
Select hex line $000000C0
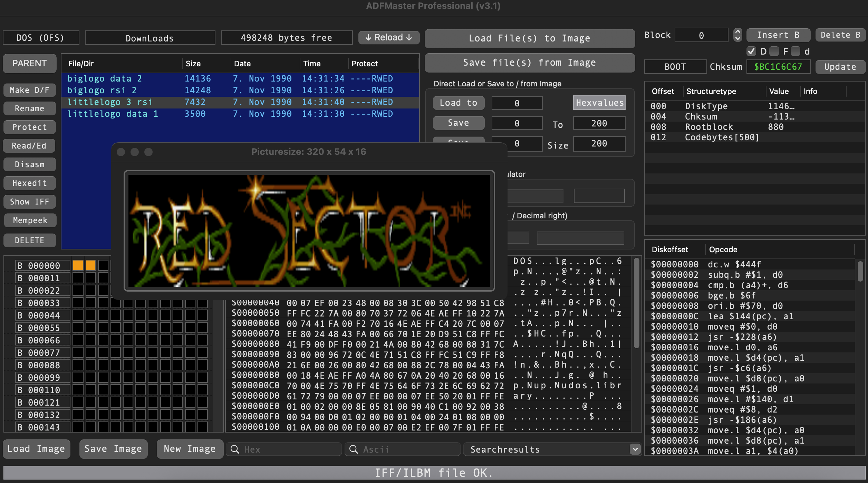428,386
